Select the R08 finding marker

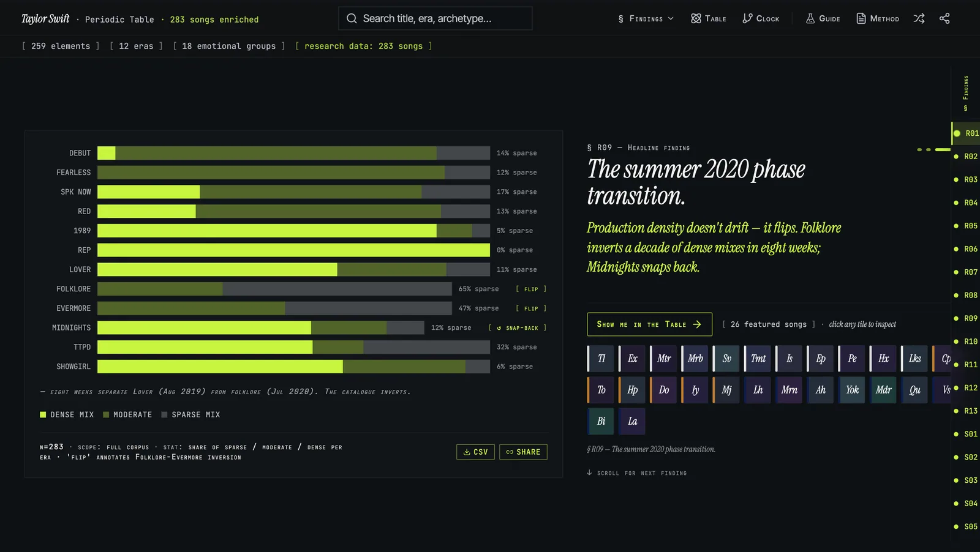(966, 296)
